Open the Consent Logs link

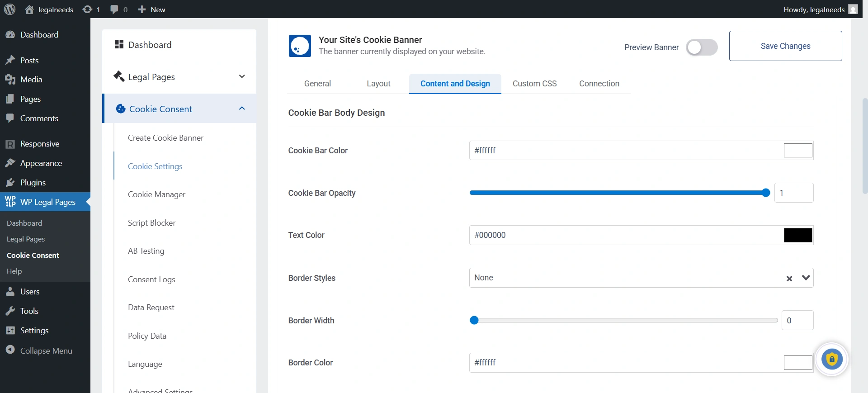[x=151, y=279]
